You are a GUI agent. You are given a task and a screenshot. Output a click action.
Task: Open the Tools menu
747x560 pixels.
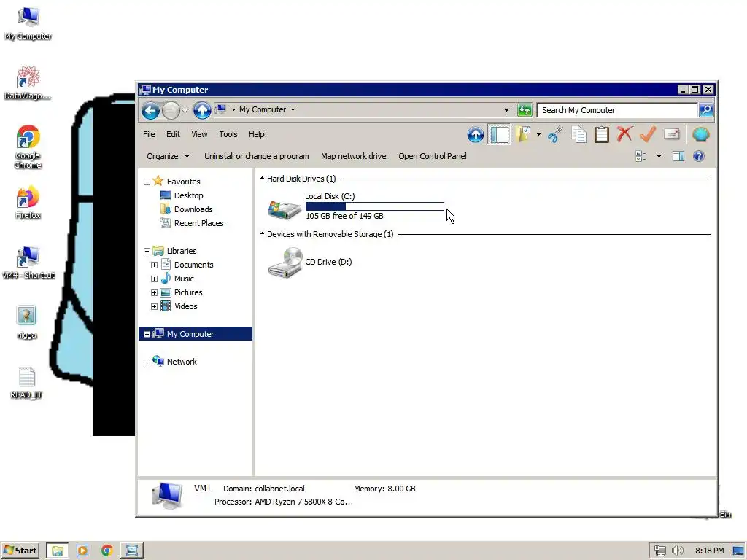click(x=228, y=134)
